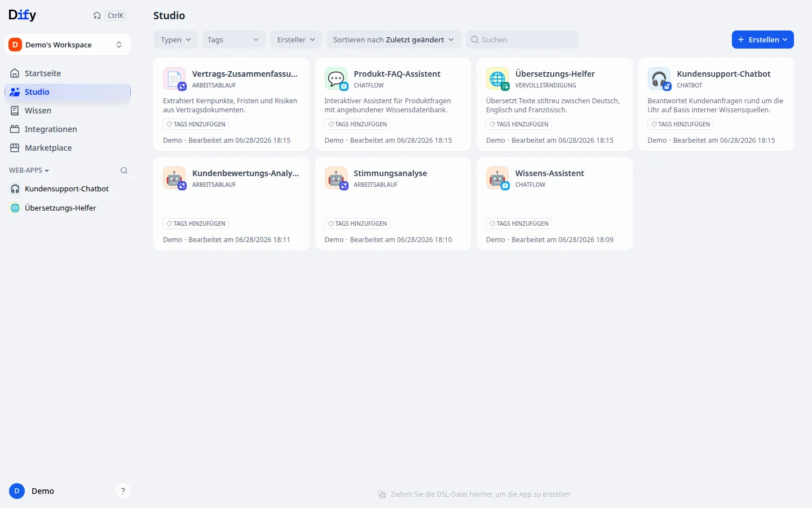Viewport: 812px width, 508px height.
Task: Add tags on the Stimmungsanalyse card
Action: click(x=358, y=224)
